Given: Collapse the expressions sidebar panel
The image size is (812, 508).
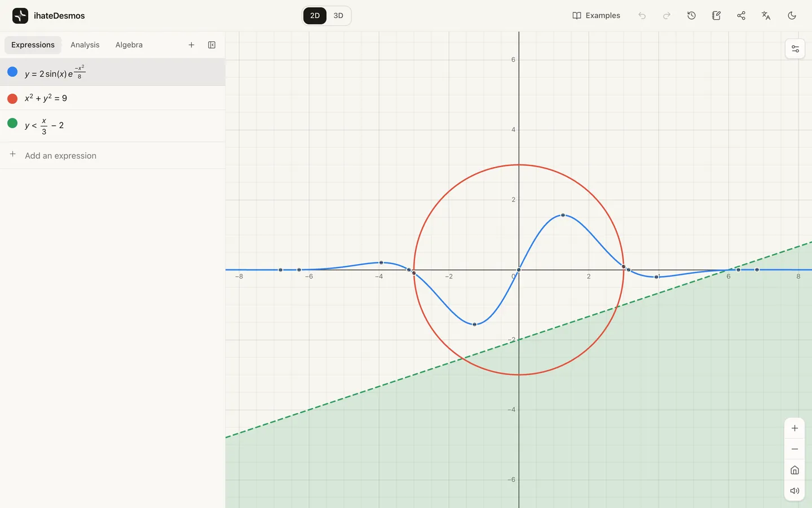Looking at the screenshot, I should [211, 45].
